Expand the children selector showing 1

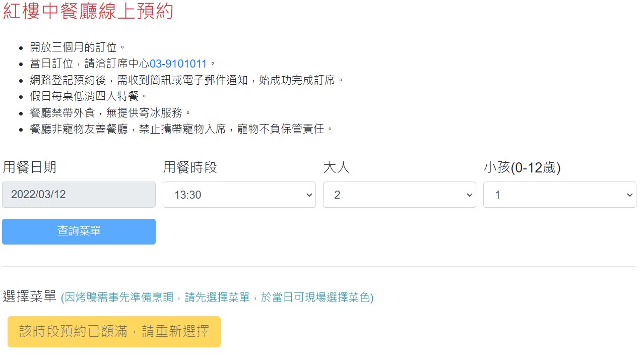pos(629,195)
